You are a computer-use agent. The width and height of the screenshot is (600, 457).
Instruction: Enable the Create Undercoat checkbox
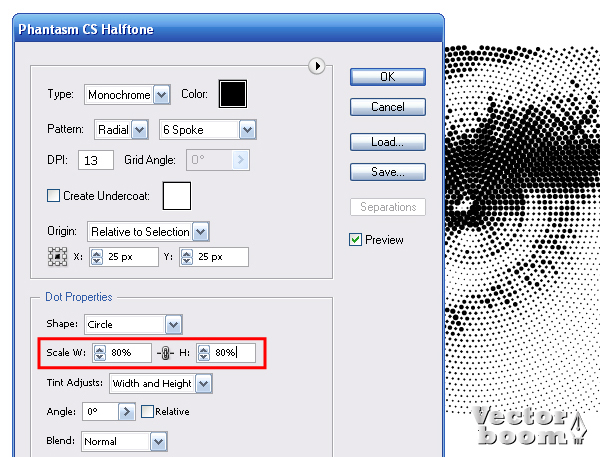[53, 196]
